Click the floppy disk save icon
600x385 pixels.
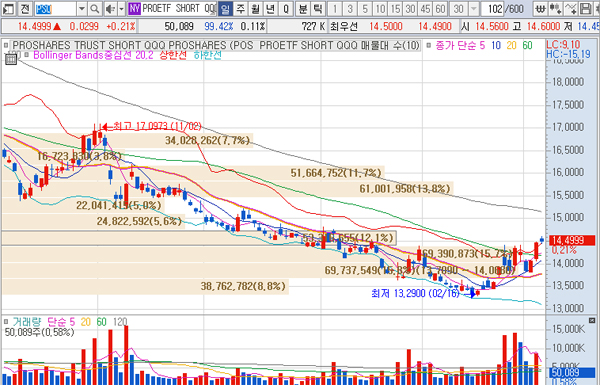coord(585,8)
